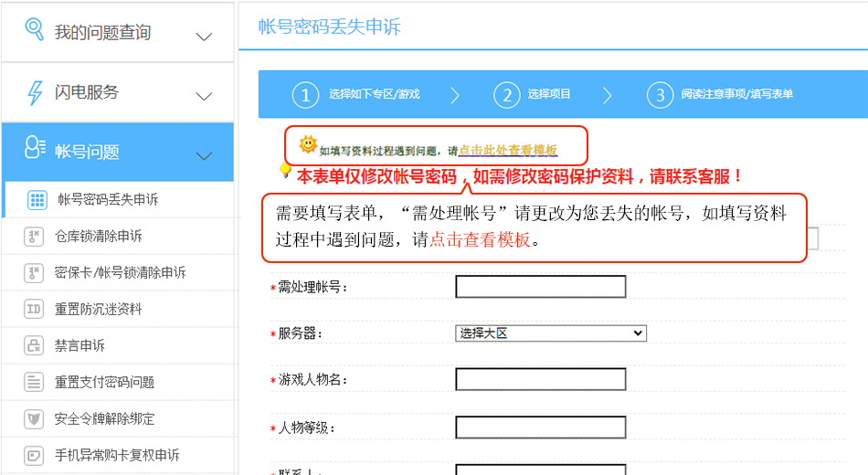868x475 pixels.
Task: Collapse the 帐号问题 section chevron
Action: click(x=204, y=155)
